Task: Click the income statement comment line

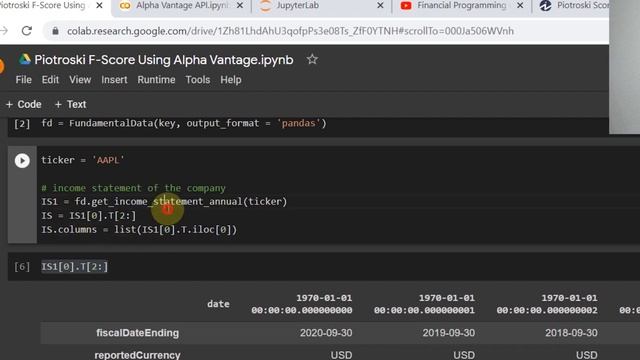Action: 133,188
